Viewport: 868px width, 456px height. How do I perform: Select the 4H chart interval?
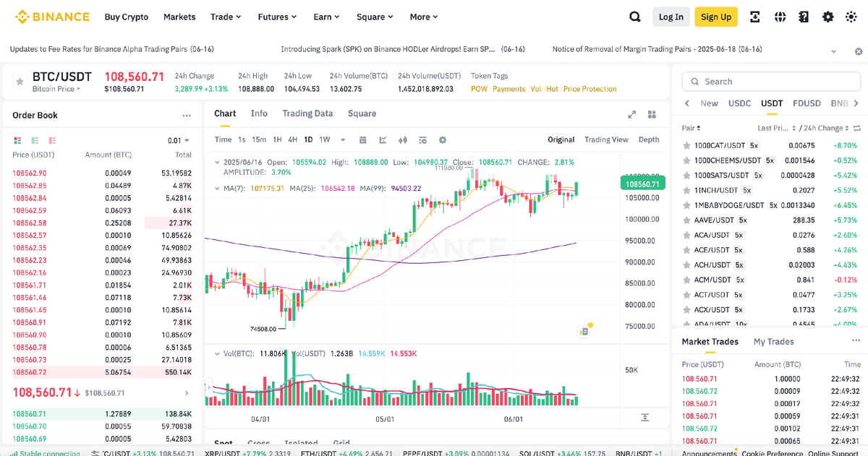[293, 139]
